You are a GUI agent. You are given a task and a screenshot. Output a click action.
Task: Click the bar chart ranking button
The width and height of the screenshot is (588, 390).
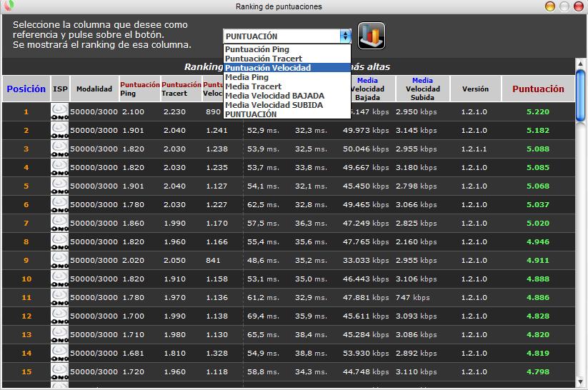(372, 36)
